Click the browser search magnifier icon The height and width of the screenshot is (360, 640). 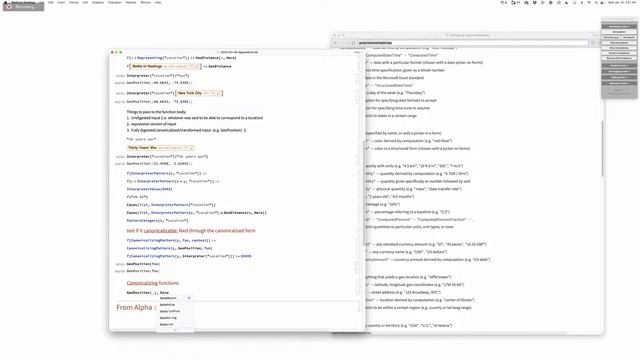tap(593, 43)
